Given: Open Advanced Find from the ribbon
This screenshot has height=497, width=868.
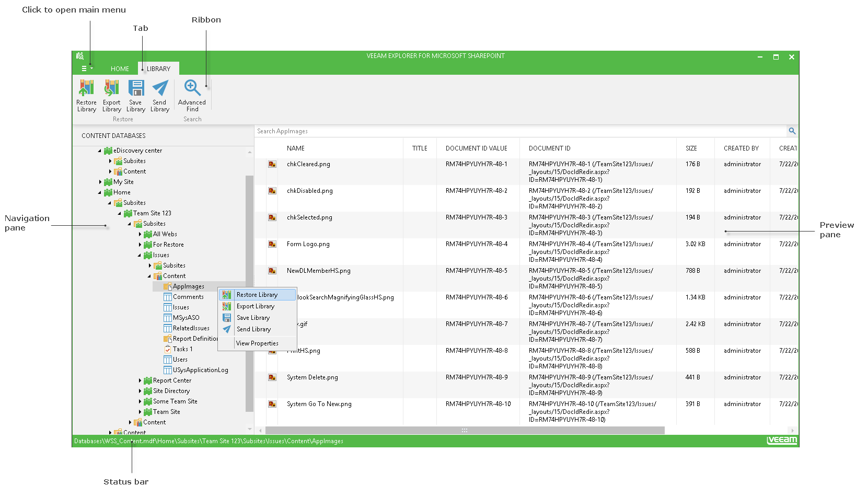Looking at the screenshot, I should click(x=192, y=96).
